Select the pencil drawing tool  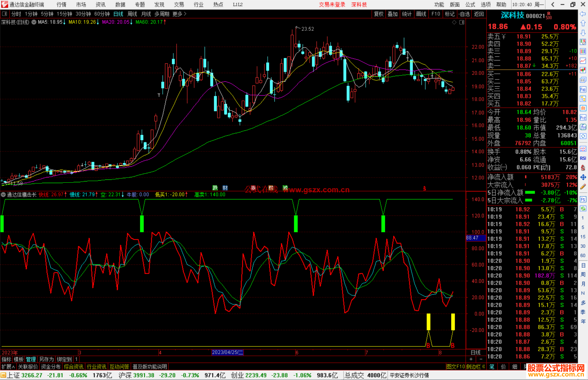pos(583,187)
